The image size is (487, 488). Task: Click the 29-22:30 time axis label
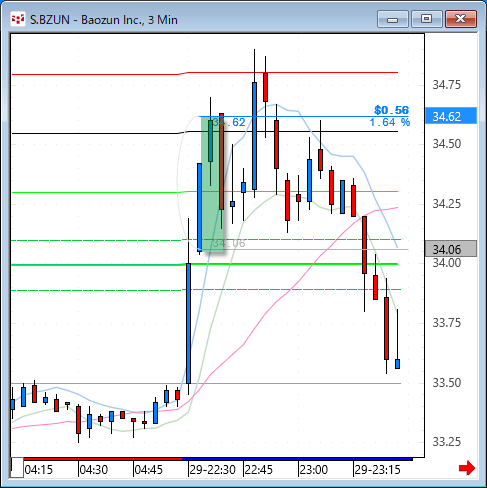tap(213, 470)
